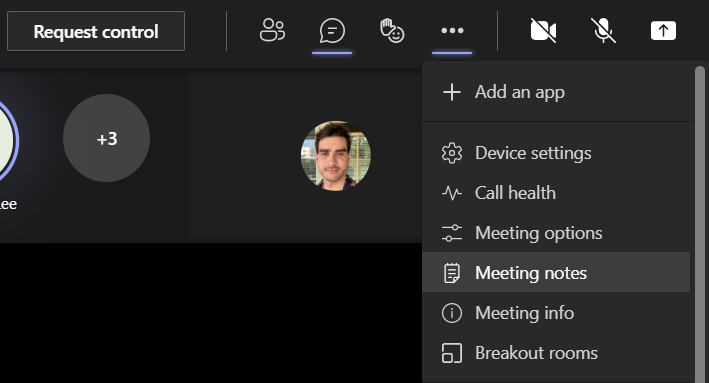Click the pulse icon for Call health
The image size is (709, 383).
click(452, 193)
